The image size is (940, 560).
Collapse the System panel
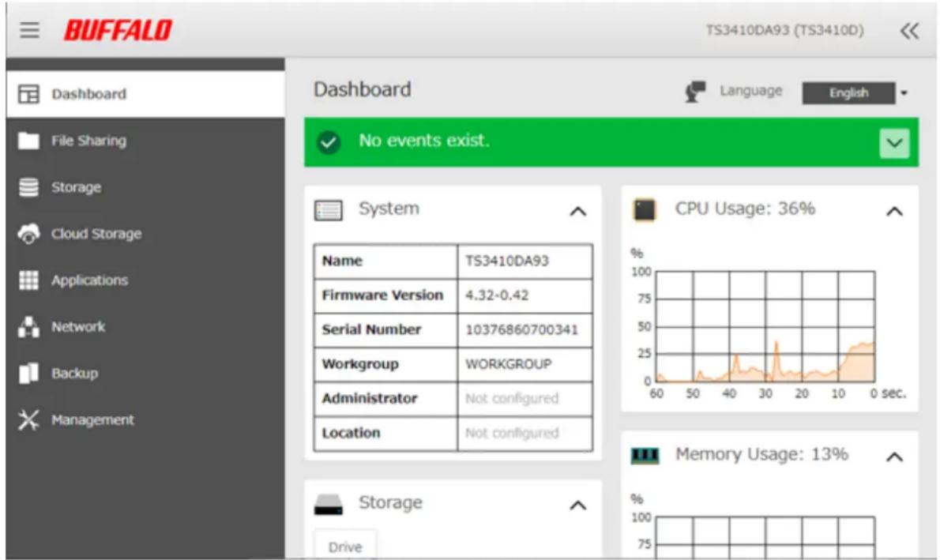(x=578, y=211)
